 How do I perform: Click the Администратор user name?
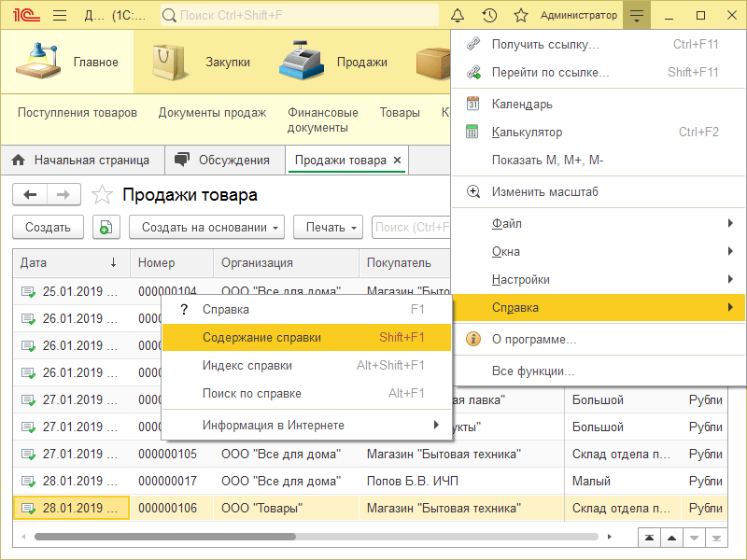(578, 15)
